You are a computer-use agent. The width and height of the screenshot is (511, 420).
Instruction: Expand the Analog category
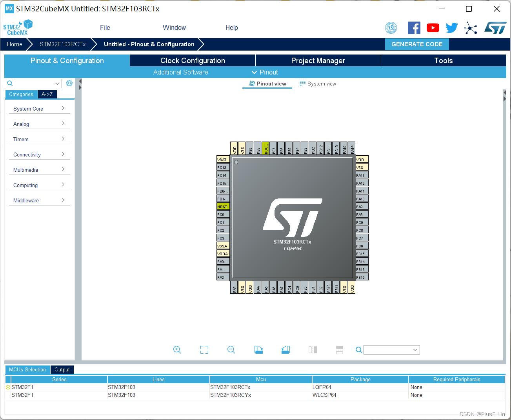[x=39, y=124]
